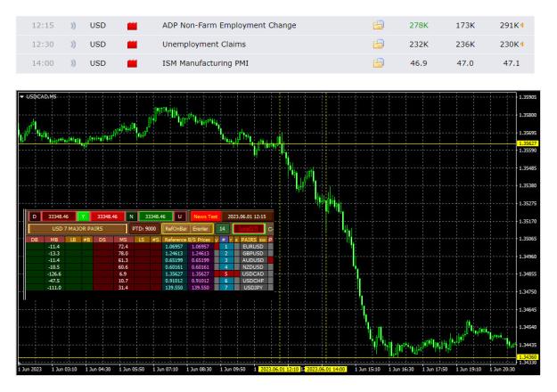Open the USDCAD,M5 chart menu arrow
557x392 pixels.
(x=21, y=96)
